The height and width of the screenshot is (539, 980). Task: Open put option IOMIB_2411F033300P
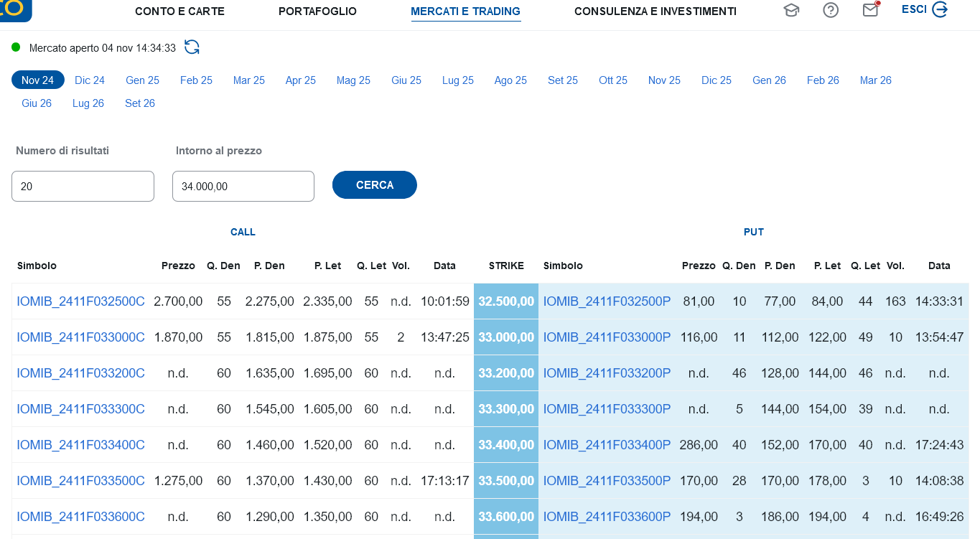pyautogui.click(x=607, y=409)
